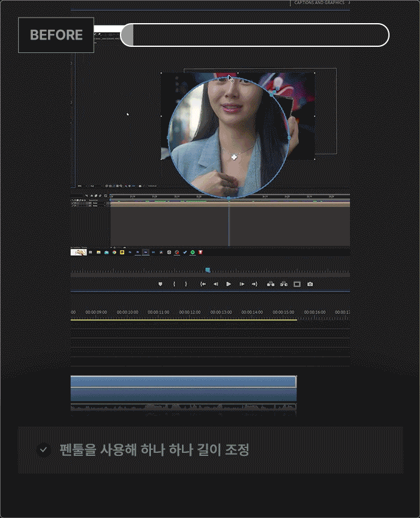Click the right end edge of the video clip
This screenshot has width=420, height=518.
pos(296,382)
